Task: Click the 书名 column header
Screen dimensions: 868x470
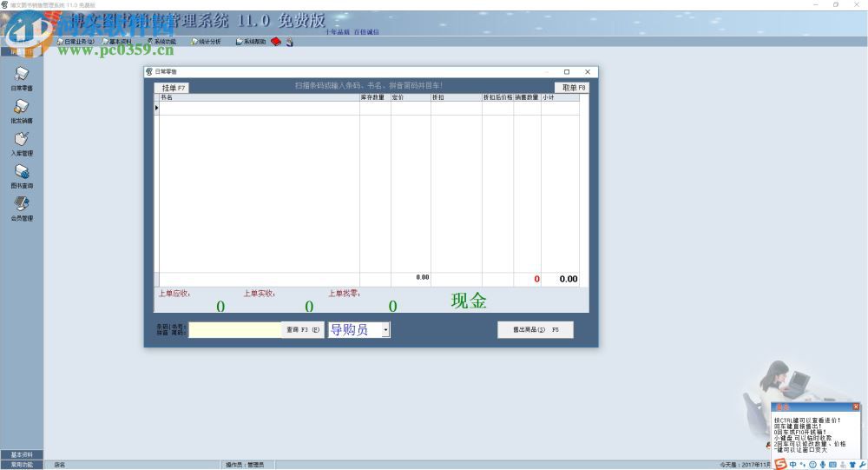Action: point(259,97)
